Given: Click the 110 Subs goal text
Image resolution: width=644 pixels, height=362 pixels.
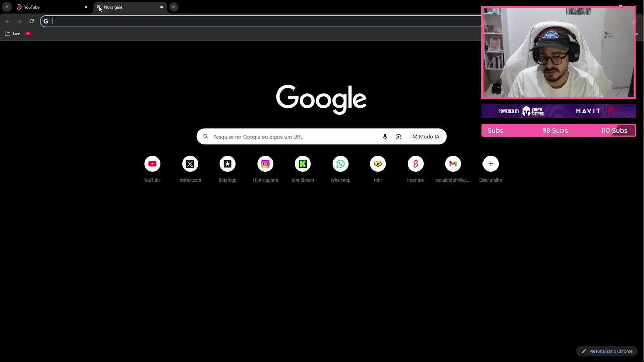Looking at the screenshot, I should tap(614, 130).
